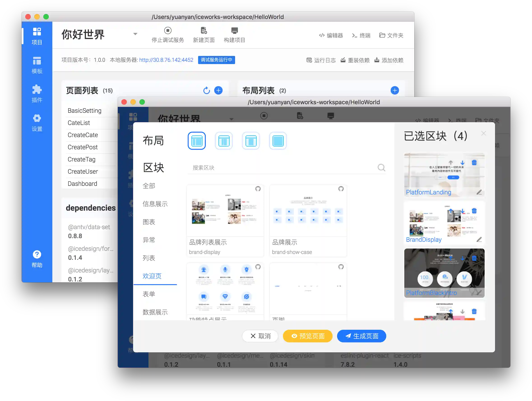Delete PlatformLanding from selected blocks

click(474, 163)
